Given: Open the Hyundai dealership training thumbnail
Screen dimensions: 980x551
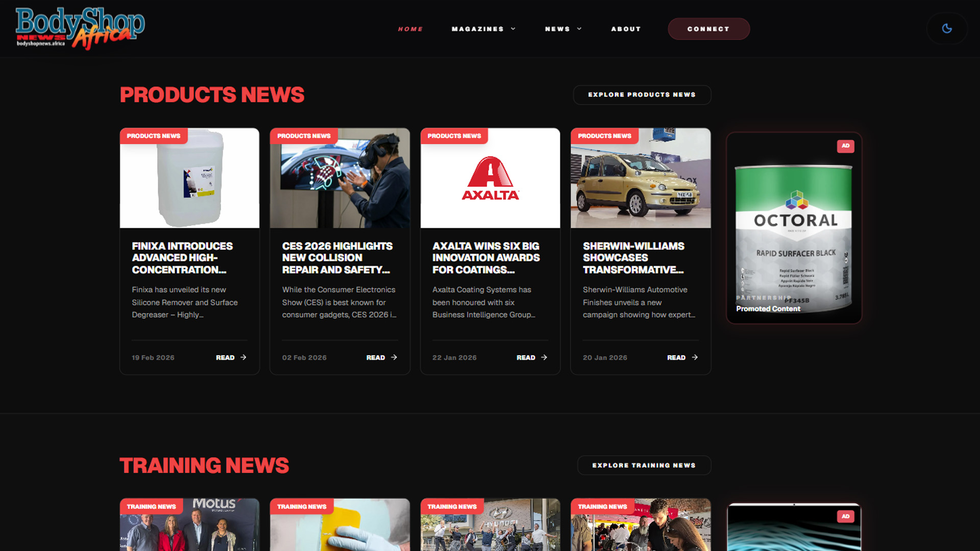Looking at the screenshot, I should click(x=490, y=525).
